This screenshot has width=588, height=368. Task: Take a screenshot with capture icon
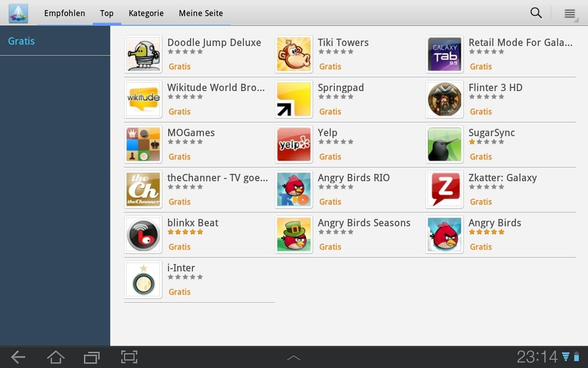click(x=130, y=357)
